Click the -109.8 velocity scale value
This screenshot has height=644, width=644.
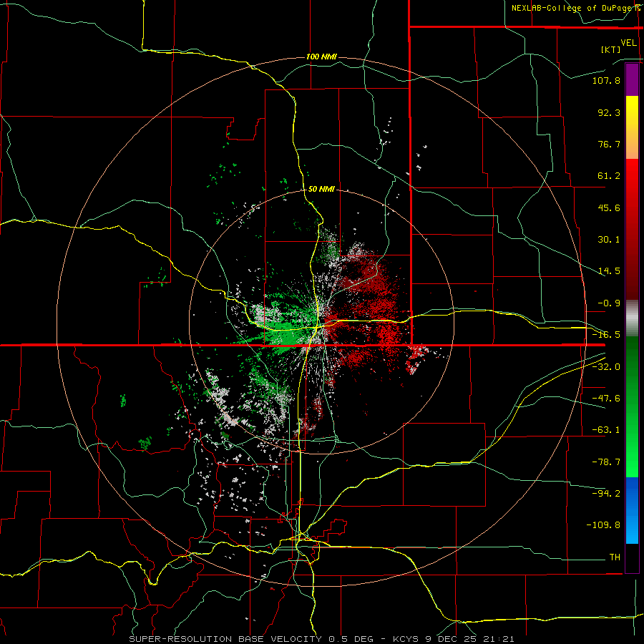coord(603,525)
